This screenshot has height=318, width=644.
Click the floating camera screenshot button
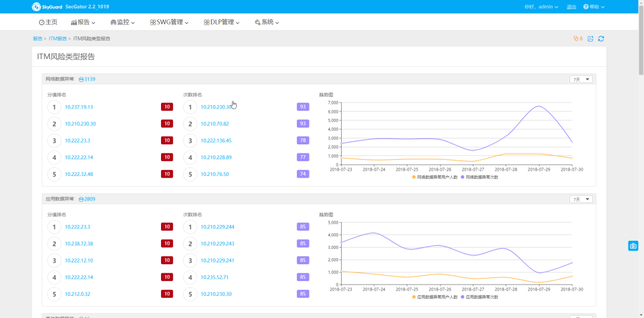pyautogui.click(x=633, y=246)
